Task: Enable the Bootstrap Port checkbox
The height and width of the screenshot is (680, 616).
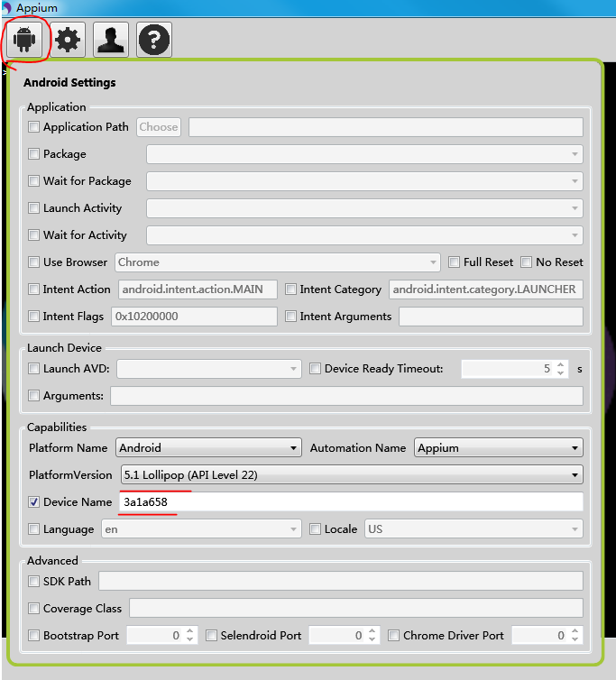Action: click(34, 635)
